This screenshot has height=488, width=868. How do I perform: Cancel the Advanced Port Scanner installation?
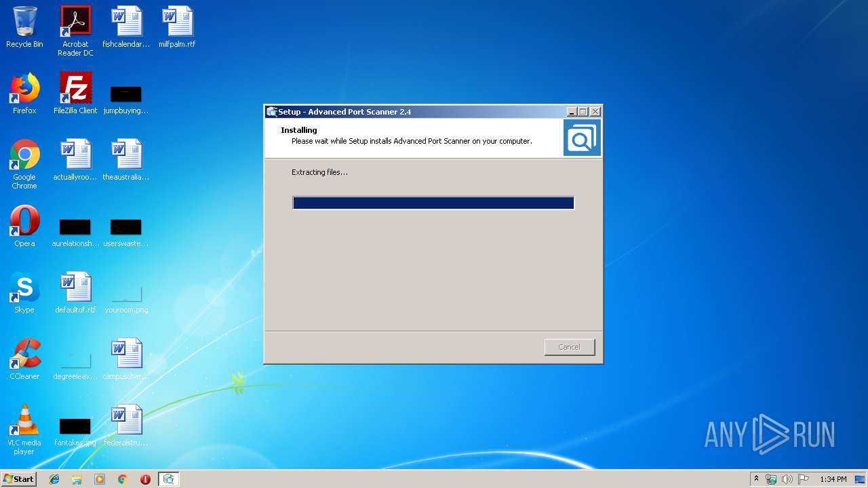570,347
